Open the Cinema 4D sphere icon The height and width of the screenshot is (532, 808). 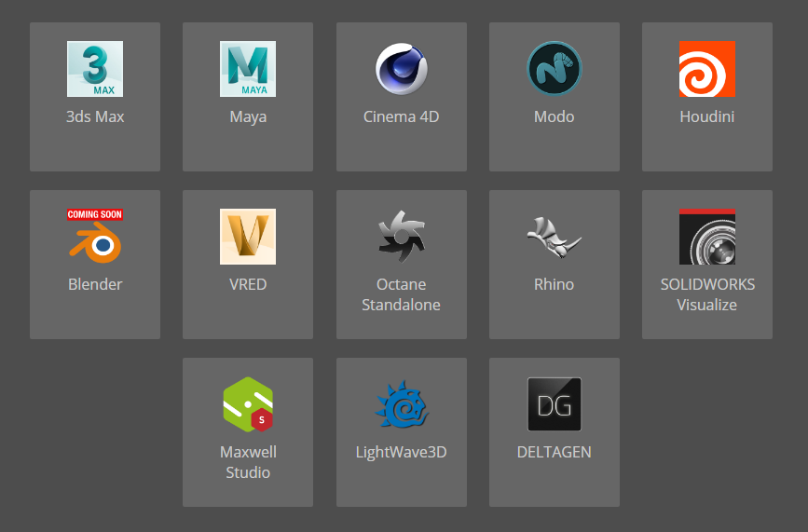click(x=401, y=69)
